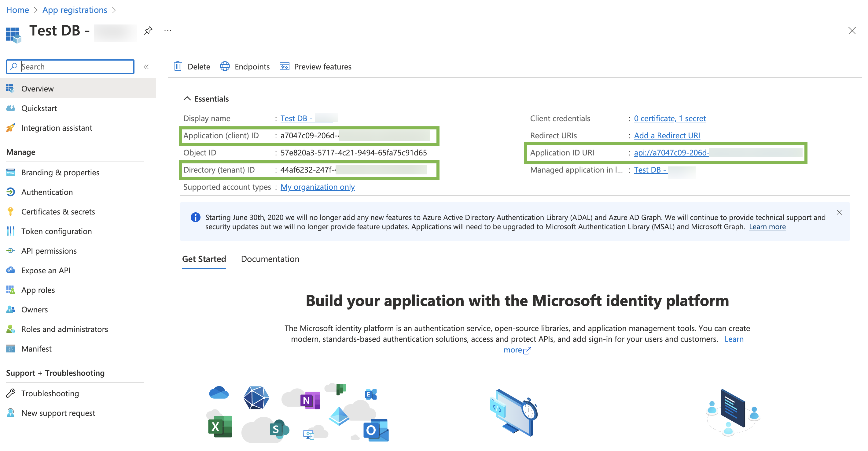Click the users and server illustration
The height and width of the screenshot is (451, 868).
pyautogui.click(x=733, y=412)
